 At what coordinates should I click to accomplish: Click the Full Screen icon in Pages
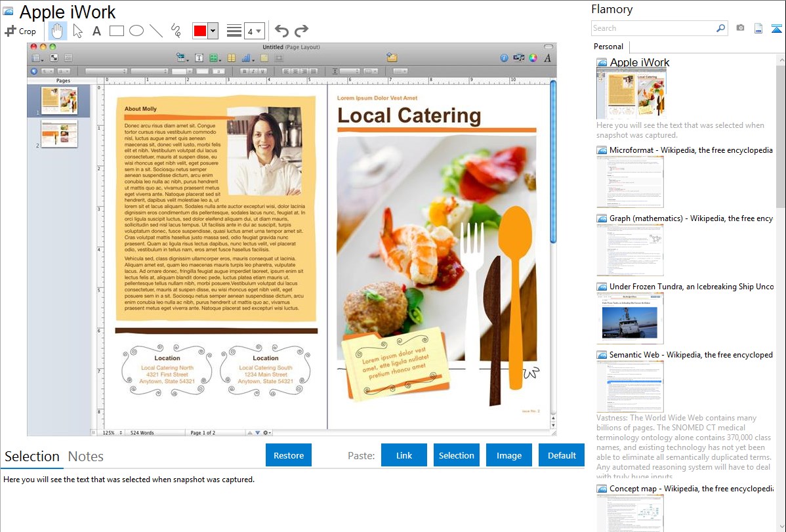[x=54, y=58]
